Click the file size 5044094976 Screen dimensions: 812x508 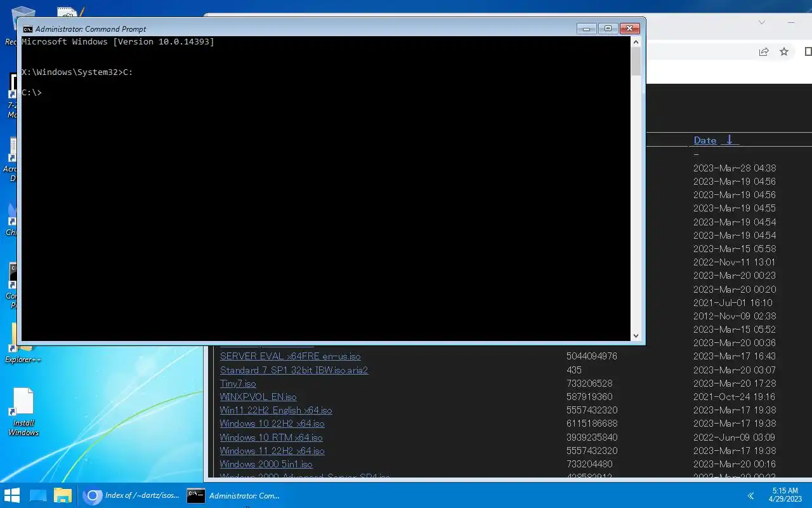592,356
